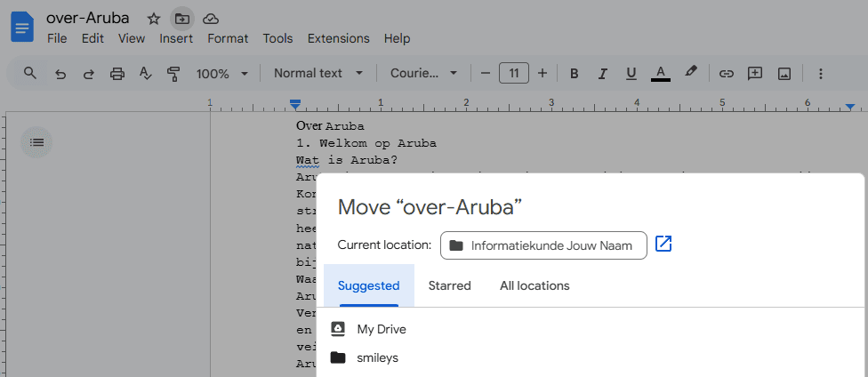
Task: Click the font size field
Action: pos(514,73)
